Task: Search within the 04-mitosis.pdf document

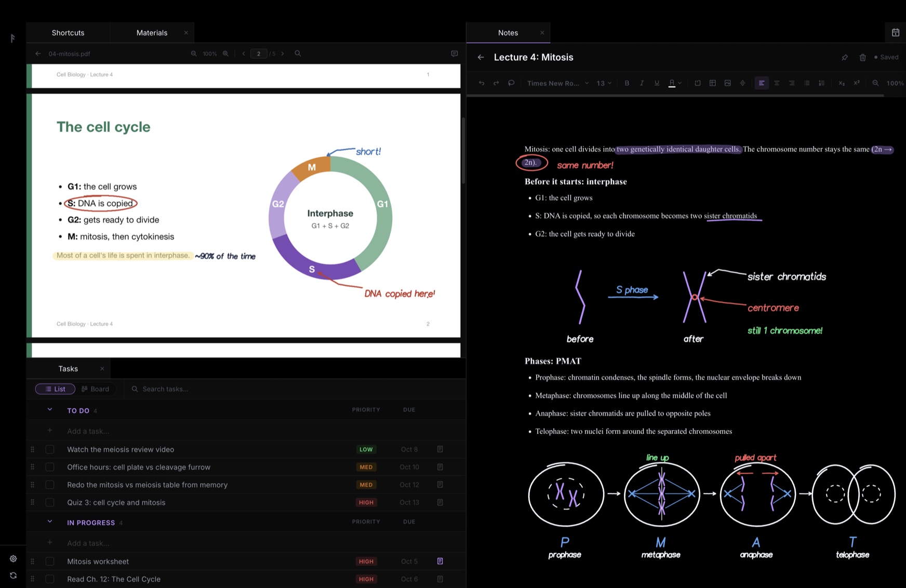Action: [298, 54]
